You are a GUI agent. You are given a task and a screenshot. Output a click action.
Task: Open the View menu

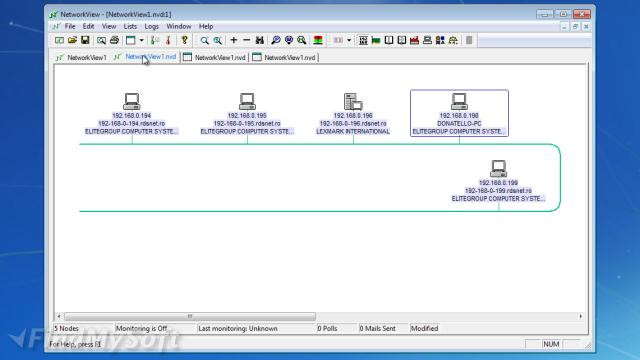click(109, 26)
